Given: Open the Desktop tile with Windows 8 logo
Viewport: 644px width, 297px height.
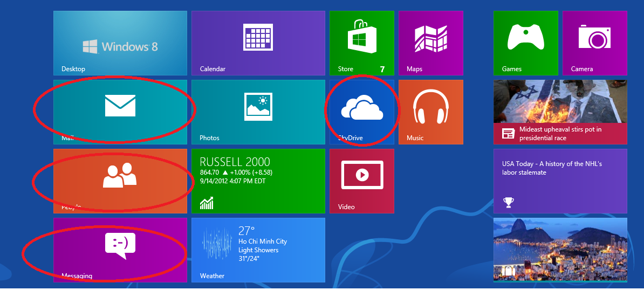Looking at the screenshot, I should click(x=120, y=43).
